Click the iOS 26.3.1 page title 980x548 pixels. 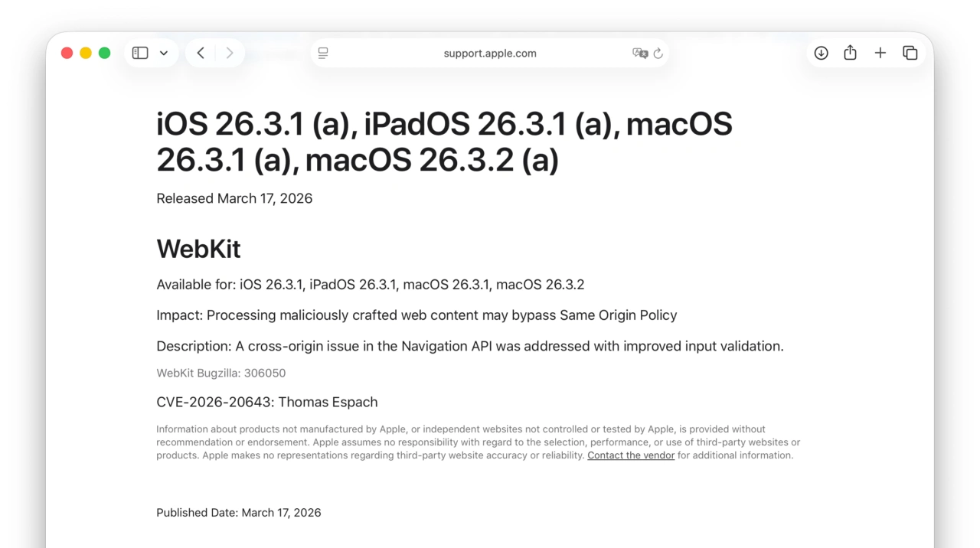coord(444,142)
